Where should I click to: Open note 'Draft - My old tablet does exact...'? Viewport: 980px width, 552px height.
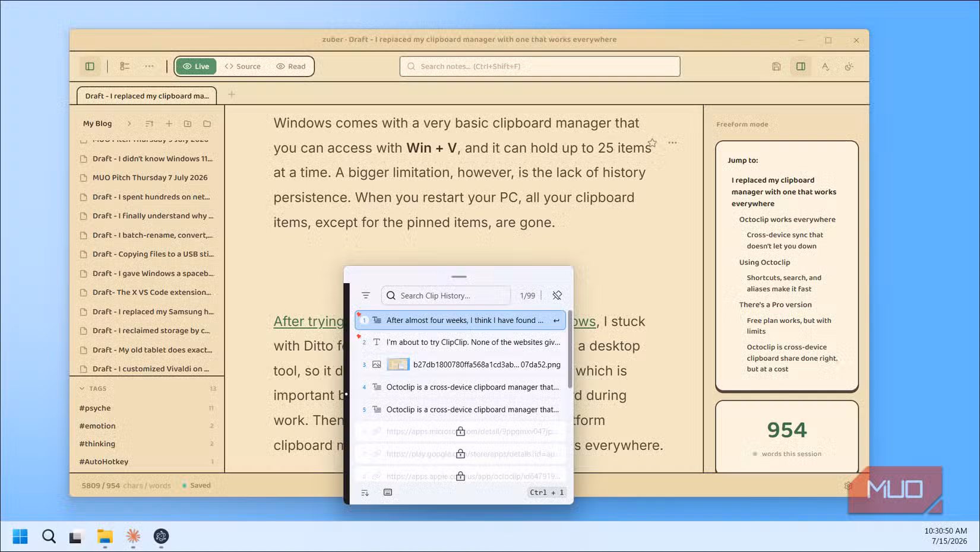coord(147,350)
